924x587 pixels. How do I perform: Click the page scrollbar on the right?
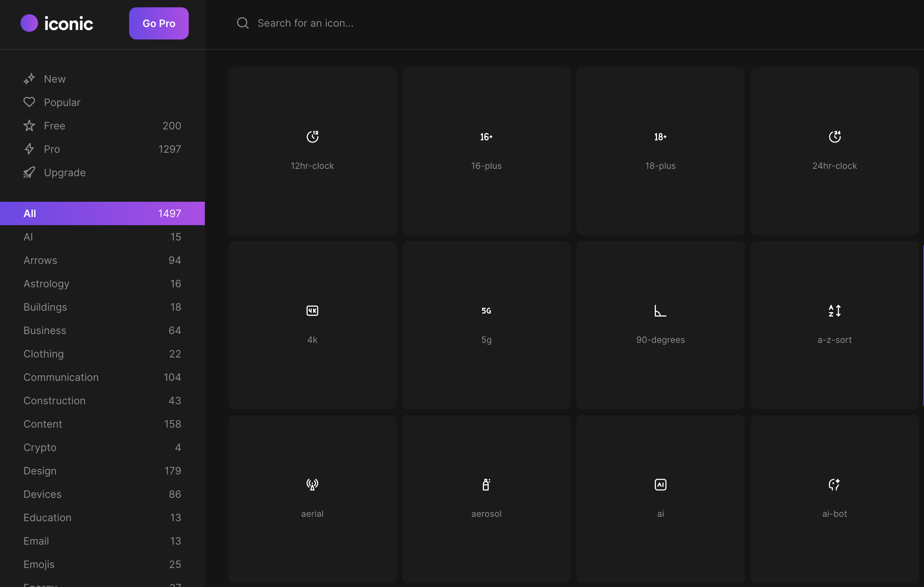(x=923, y=325)
